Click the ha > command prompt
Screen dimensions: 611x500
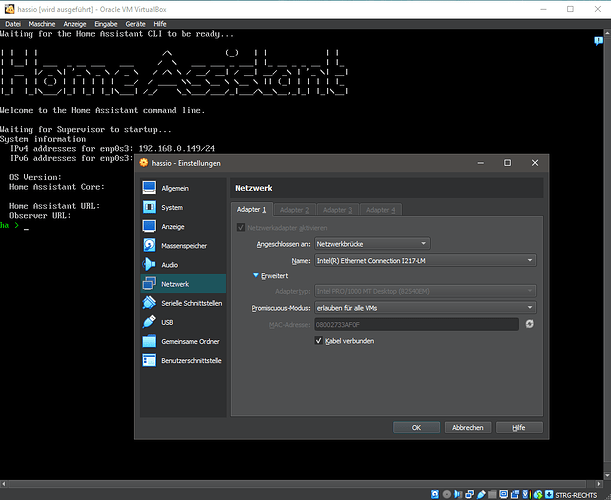tap(9, 225)
